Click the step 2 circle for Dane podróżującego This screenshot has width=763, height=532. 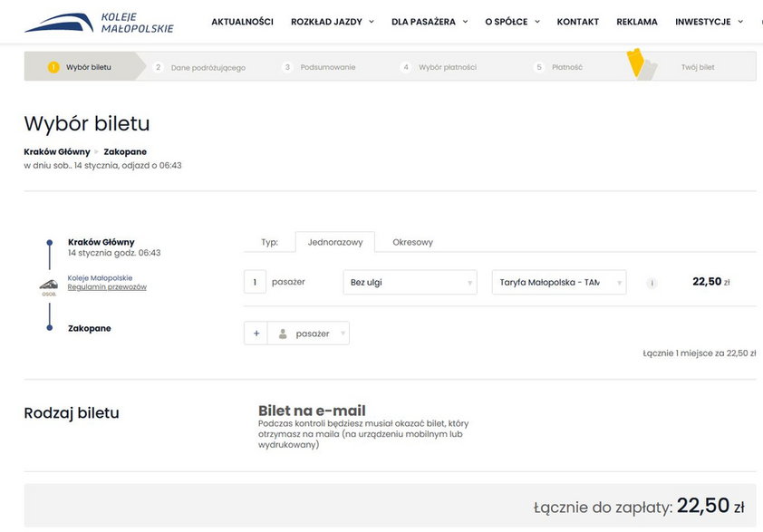[x=158, y=66]
